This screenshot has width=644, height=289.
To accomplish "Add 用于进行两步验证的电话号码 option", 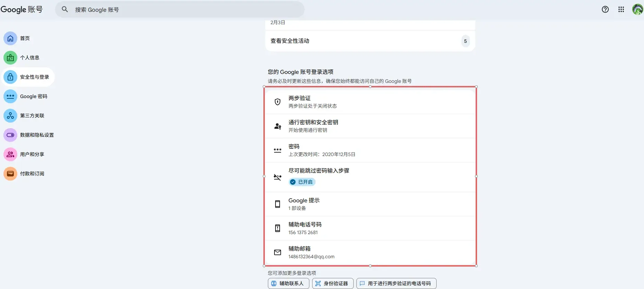I will click(396, 283).
